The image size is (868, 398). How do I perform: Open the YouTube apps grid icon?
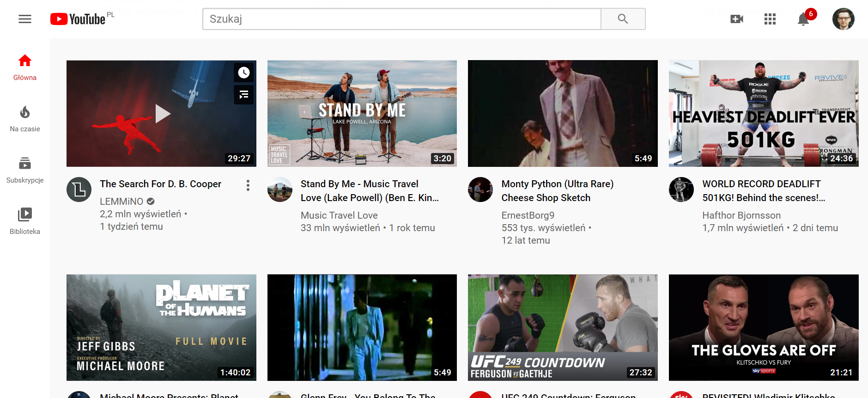coord(770,19)
